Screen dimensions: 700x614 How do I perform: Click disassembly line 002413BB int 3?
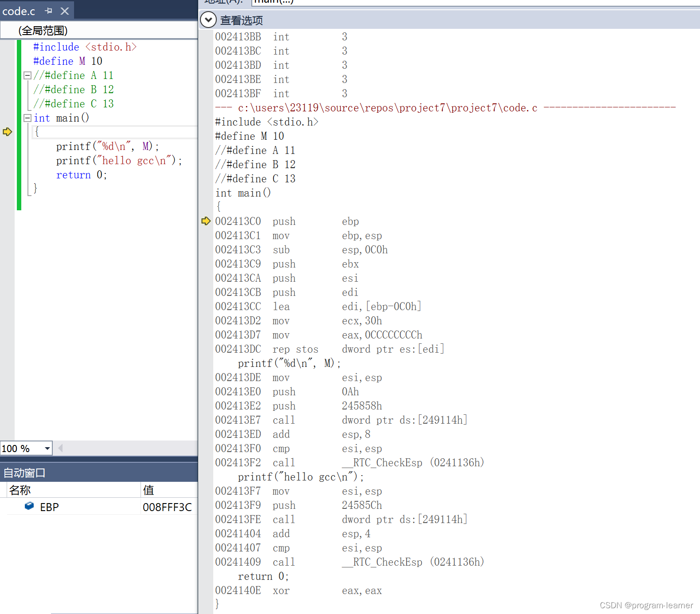click(282, 37)
